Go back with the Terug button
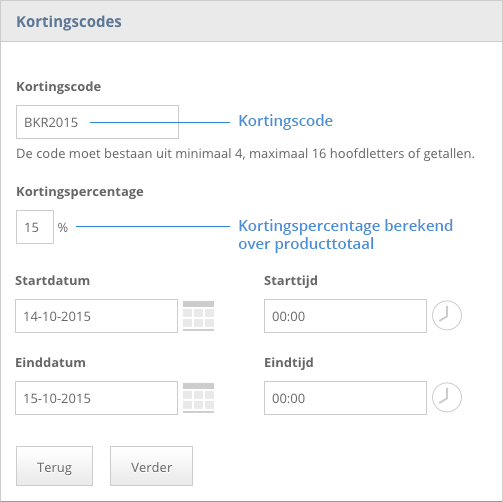Image resolution: width=503 pixels, height=502 pixels. (54, 466)
